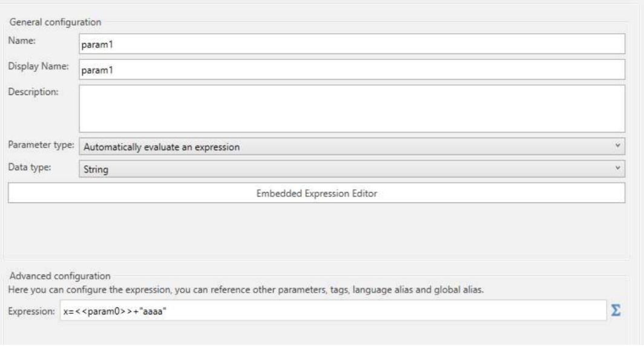Viewport: 644px width, 346px height.
Task: Open the expression builder via Sigma icon
Action: pyautogui.click(x=615, y=310)
